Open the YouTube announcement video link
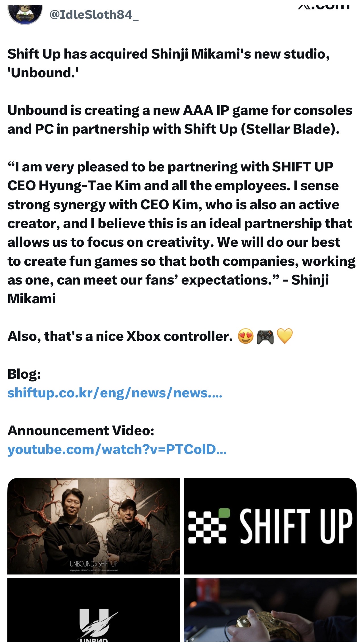The image size is (364, 643). tap(117, 449)
